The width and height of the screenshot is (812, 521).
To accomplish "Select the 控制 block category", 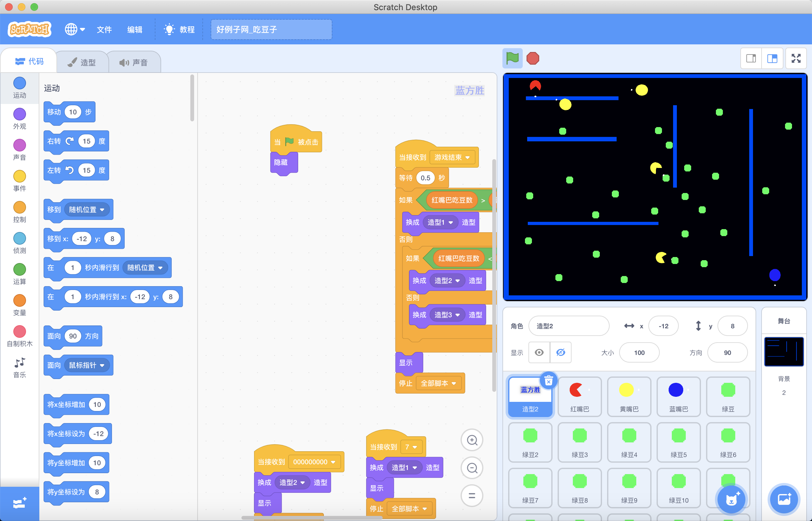I will coord(20,212).
